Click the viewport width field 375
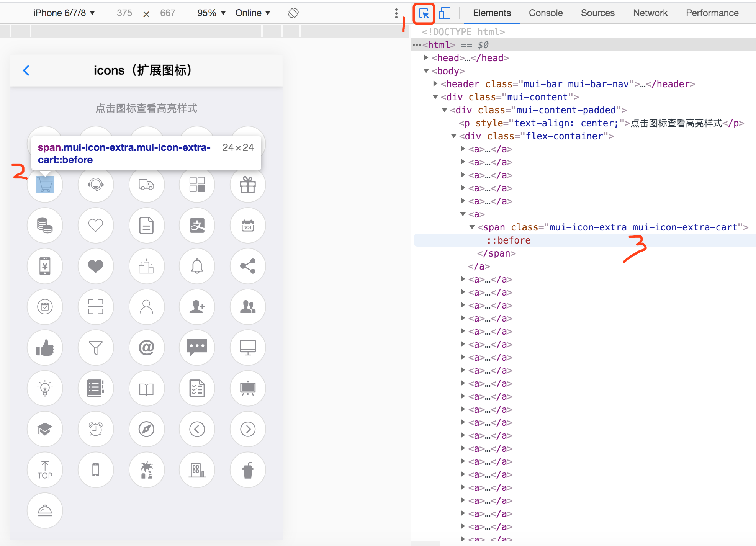The image size is (756, 546). [x=124, y=13]
